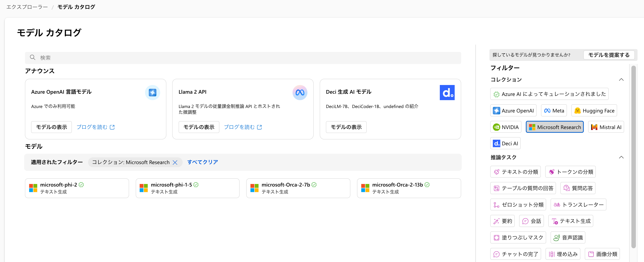Filter by トランスレーター task
The width and height of the screenshot is (644, 262).
pyautogui.click(x=578, y=204)
